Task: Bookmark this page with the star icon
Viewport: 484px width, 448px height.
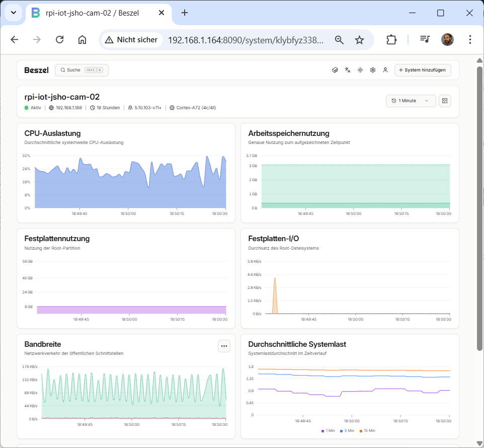Action: coord(359,40)
